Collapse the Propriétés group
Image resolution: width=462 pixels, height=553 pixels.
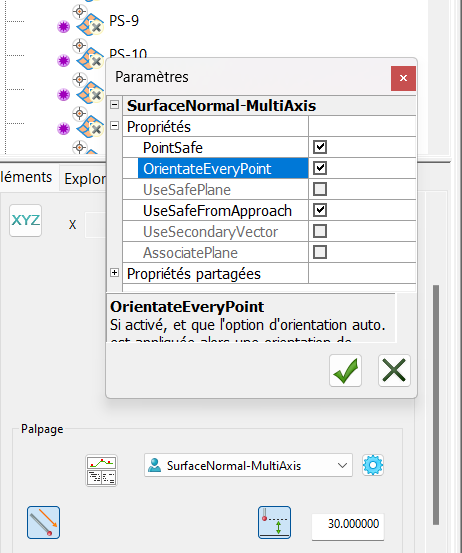[x=114, y=126]
